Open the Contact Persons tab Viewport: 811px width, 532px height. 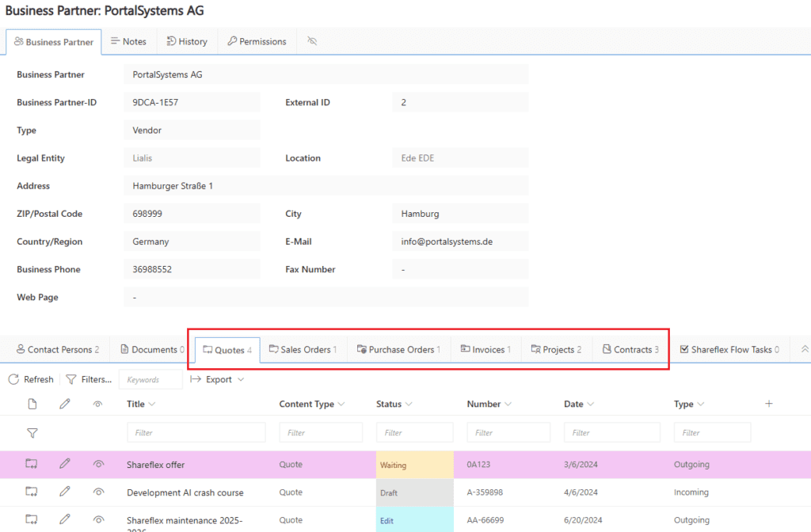[x=57, y=349]
